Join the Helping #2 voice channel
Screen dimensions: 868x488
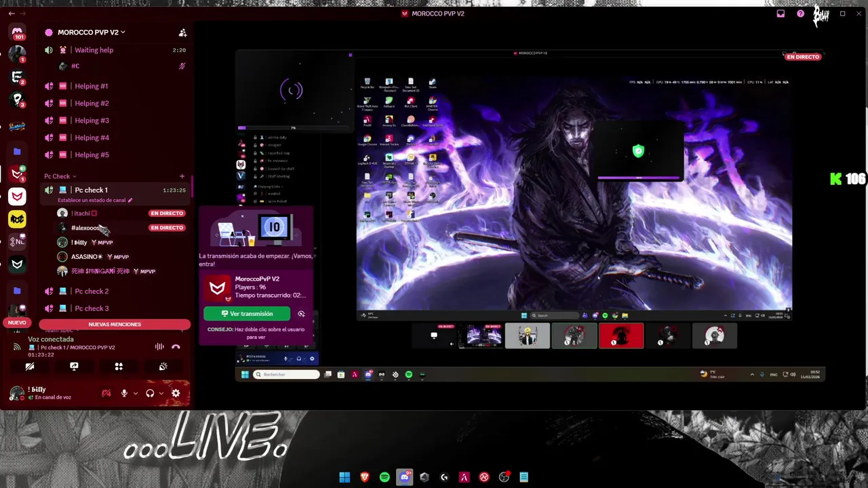(115, 103)
